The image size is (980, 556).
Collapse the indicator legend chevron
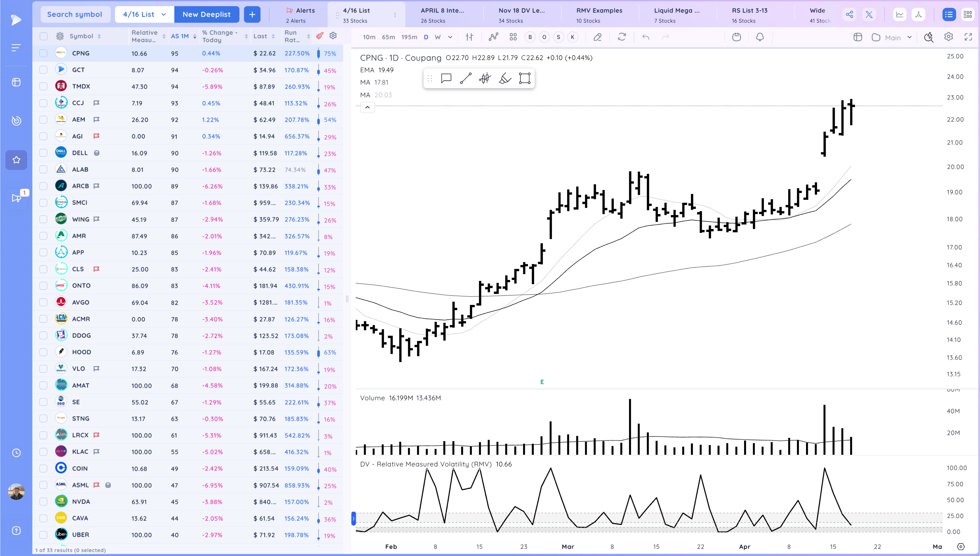tap(367, 107)
